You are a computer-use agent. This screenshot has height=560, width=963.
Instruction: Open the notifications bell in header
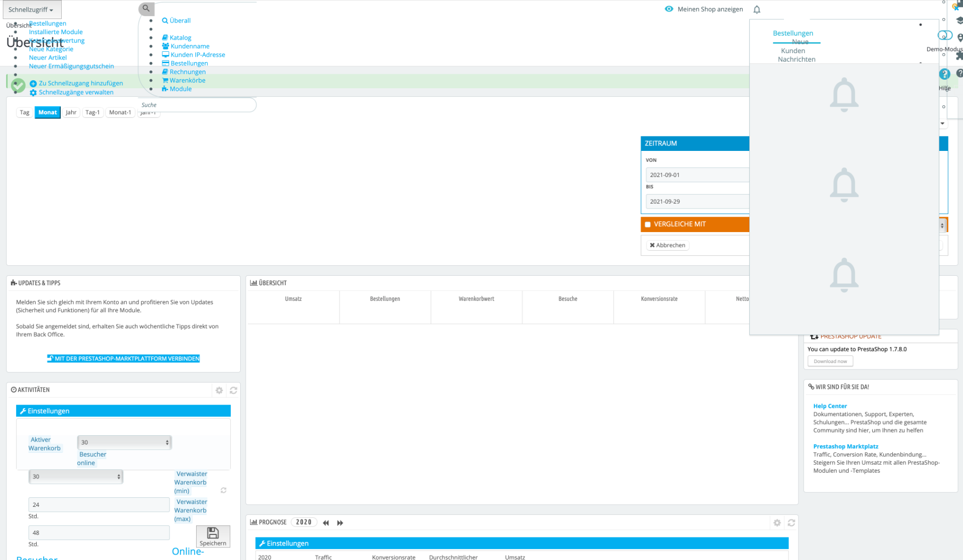click(757, 10)
